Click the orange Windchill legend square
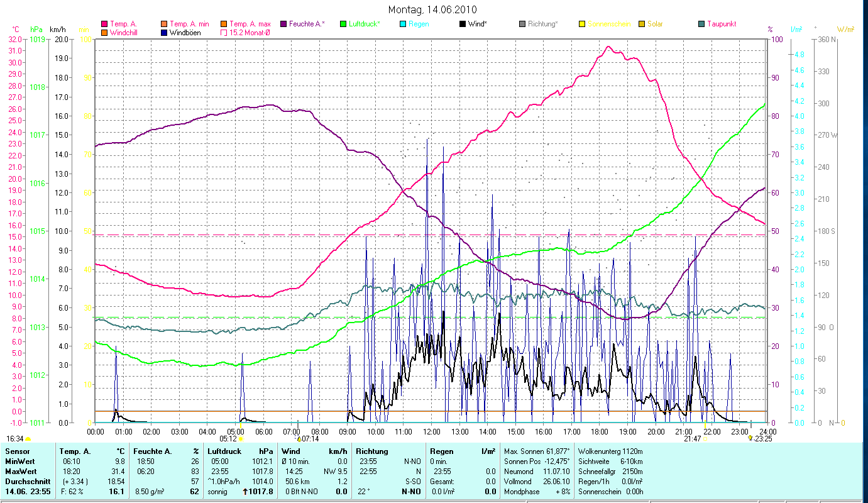 pos(104,33)
